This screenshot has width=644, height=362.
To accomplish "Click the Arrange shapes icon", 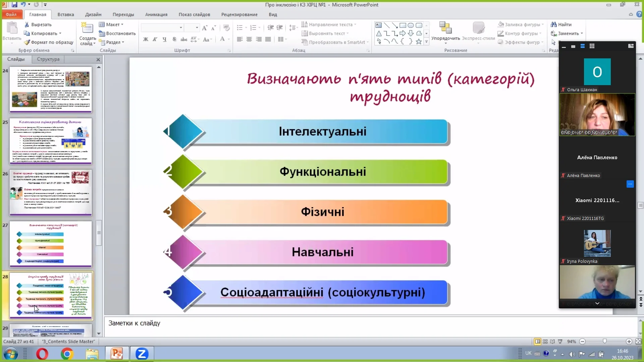I will 445,28.
